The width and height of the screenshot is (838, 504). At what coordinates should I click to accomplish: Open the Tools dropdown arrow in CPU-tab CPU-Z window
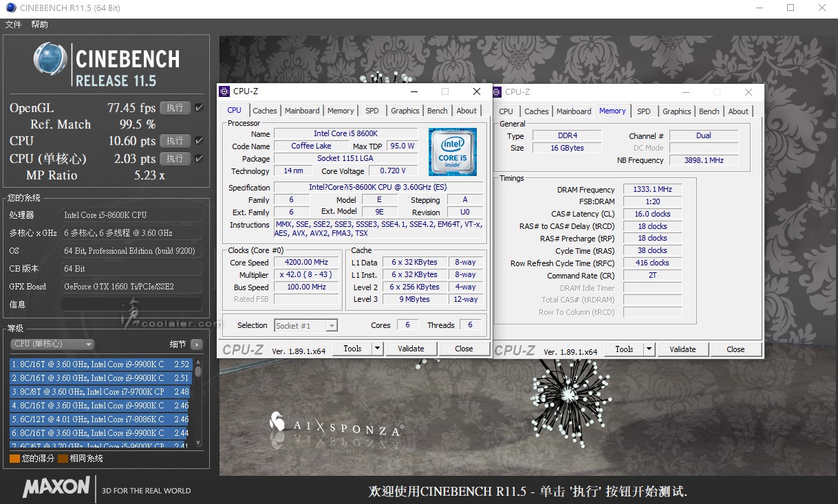pyautogui.click(x=377, y=349)
